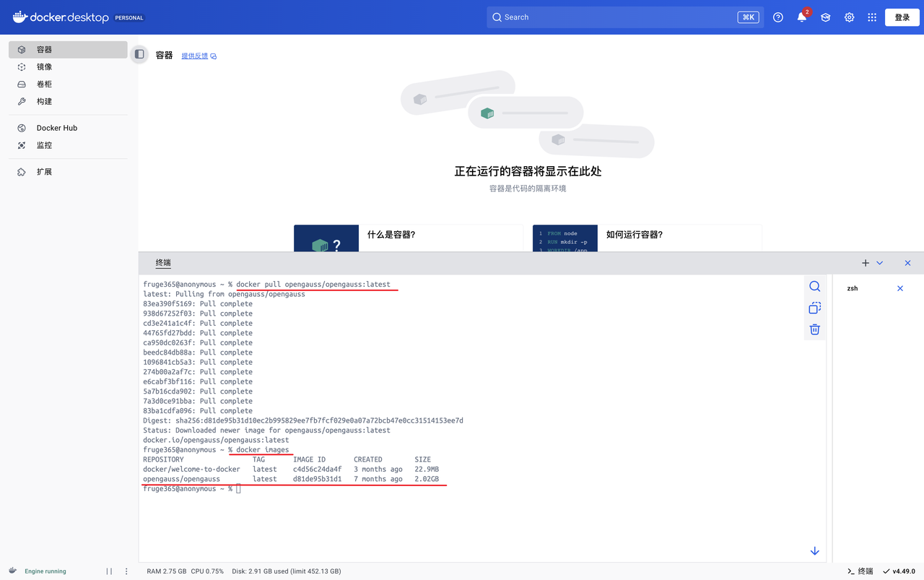Image resolution: width=924 pixels, height=580 pixels.
Task: Open the 卷柜 (Volumes) sidebar section
Action: coord(43,84)
